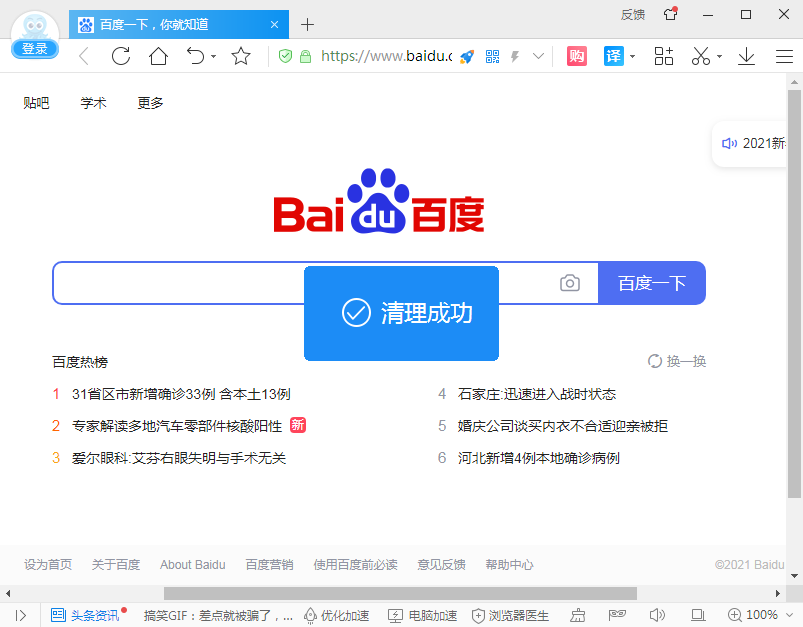Toggle sidebar with the bottom-left panel icon
The height and width of the screenshot is (627, 803).
pos(20,615)
